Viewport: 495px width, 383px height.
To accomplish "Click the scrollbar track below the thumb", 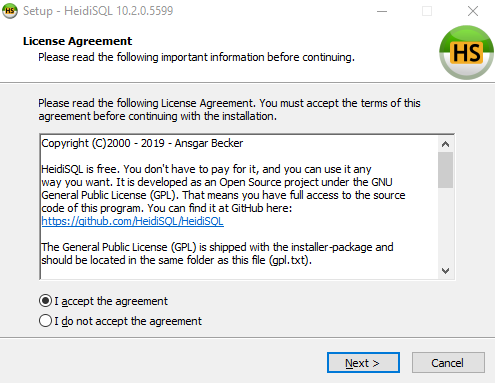I will (x=445, y=225).
